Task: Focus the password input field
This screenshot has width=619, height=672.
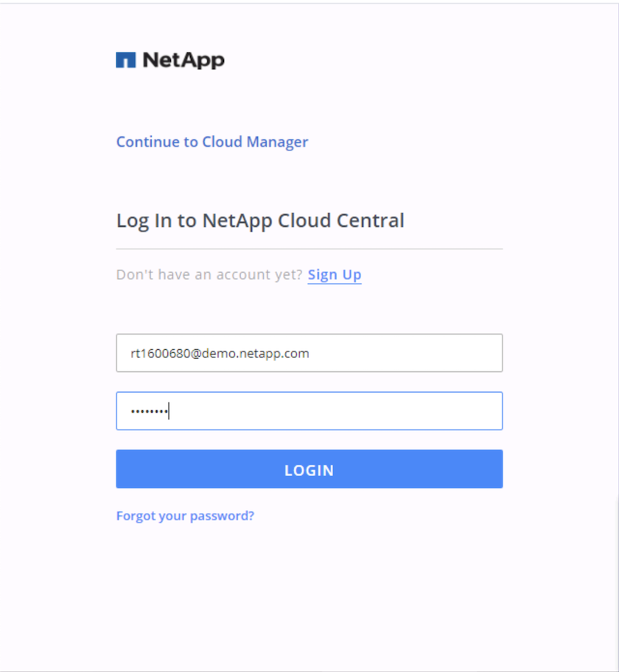Action: [x=309, y=411]
